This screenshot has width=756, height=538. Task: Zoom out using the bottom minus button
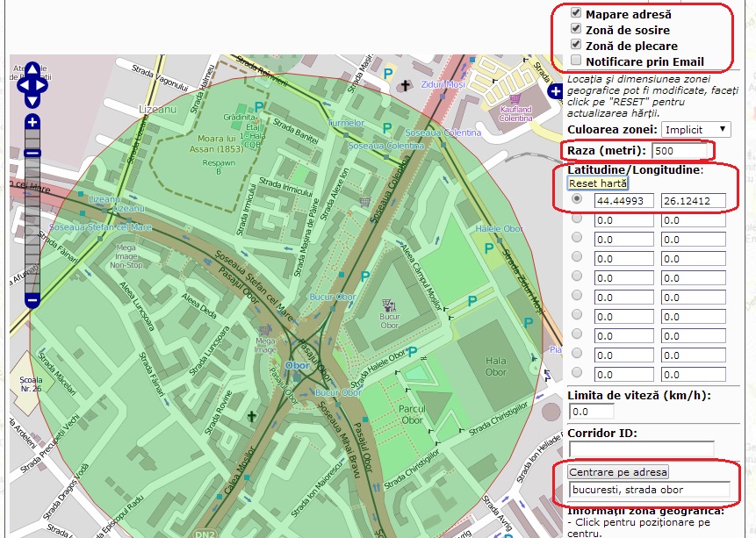point(32,300)
